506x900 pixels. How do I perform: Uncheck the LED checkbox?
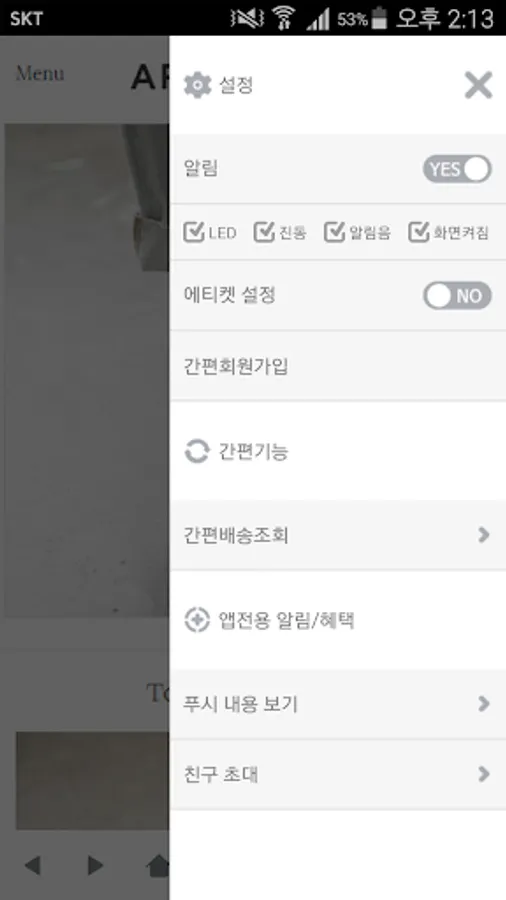[194, 232]
